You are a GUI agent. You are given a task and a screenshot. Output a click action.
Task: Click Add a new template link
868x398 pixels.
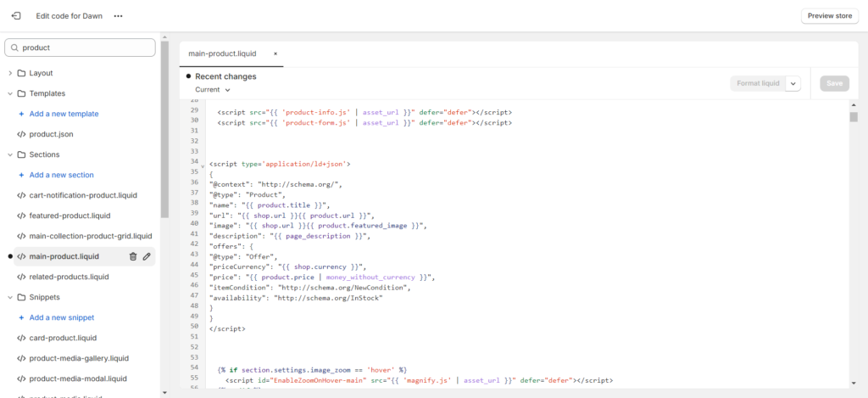64,114
